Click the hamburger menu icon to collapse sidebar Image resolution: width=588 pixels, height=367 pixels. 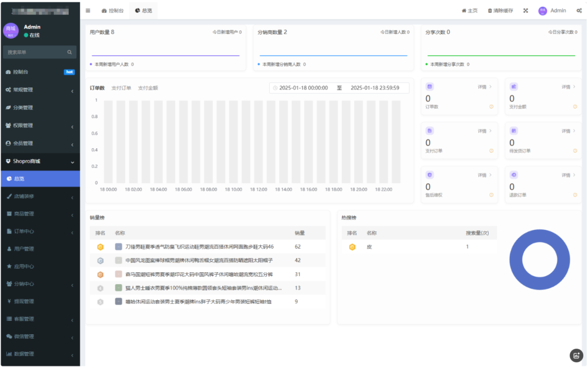point(88,10)
